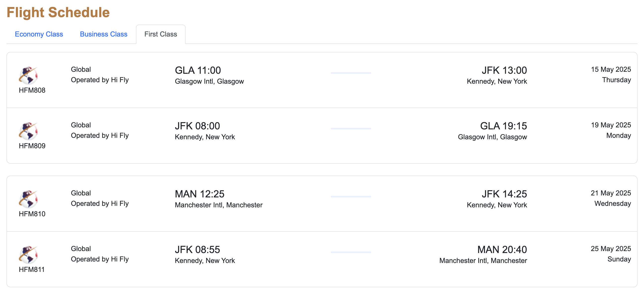Click the globe logo for flight HFM811

(x=28, y=255)
